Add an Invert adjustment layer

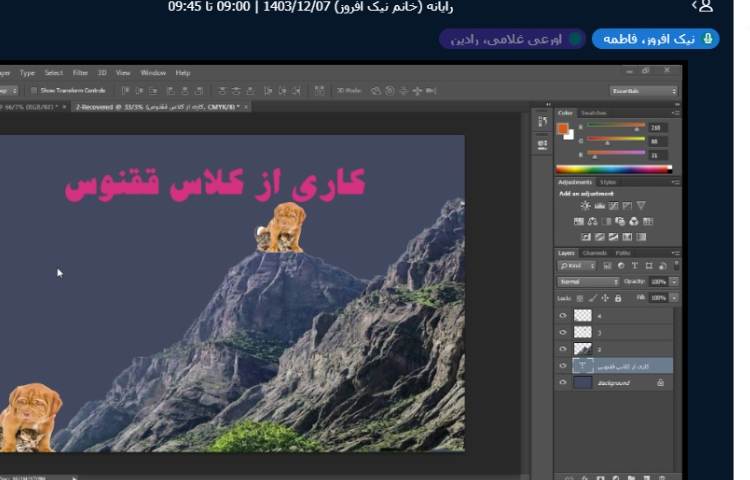point(585,237)
